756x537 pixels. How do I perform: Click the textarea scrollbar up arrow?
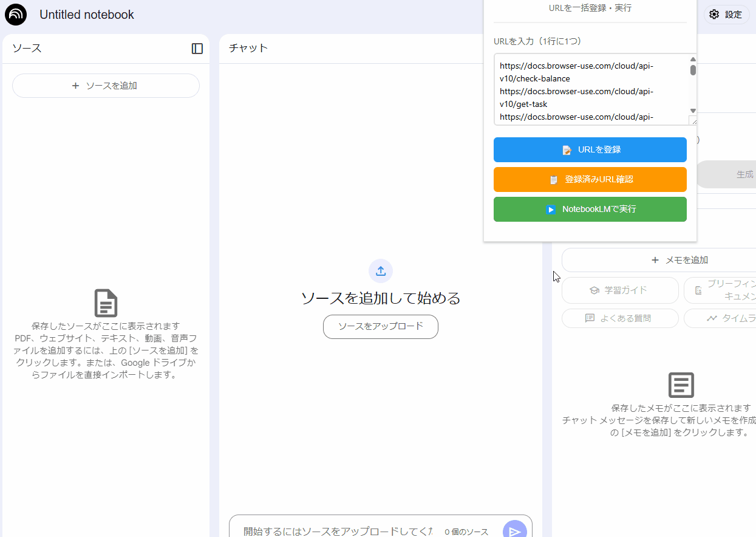click(x=693, y=60)
